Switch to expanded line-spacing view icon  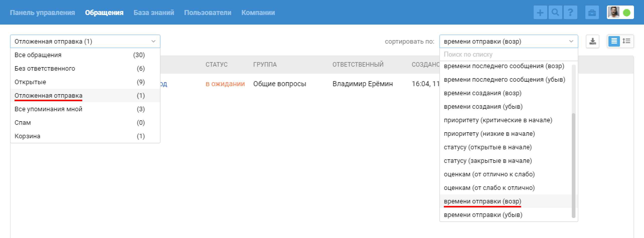point(626,41)
